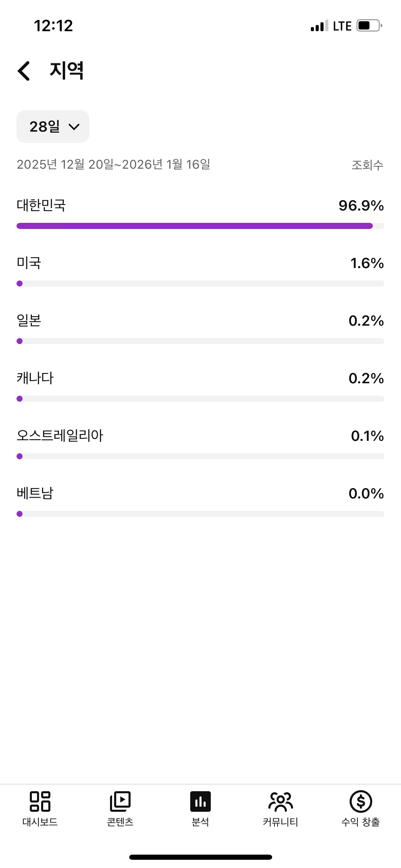Image resolution: width=401 pixels, height=868 pixels.
Task: Open the 대시보드 dashboard icon
Action: pyautogui.click(x=40, y=801)
